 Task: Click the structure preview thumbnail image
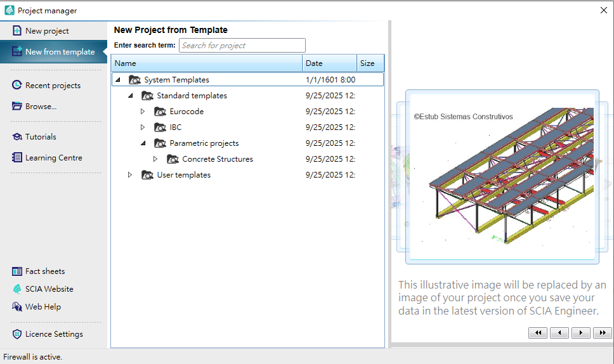coord(502,177)
